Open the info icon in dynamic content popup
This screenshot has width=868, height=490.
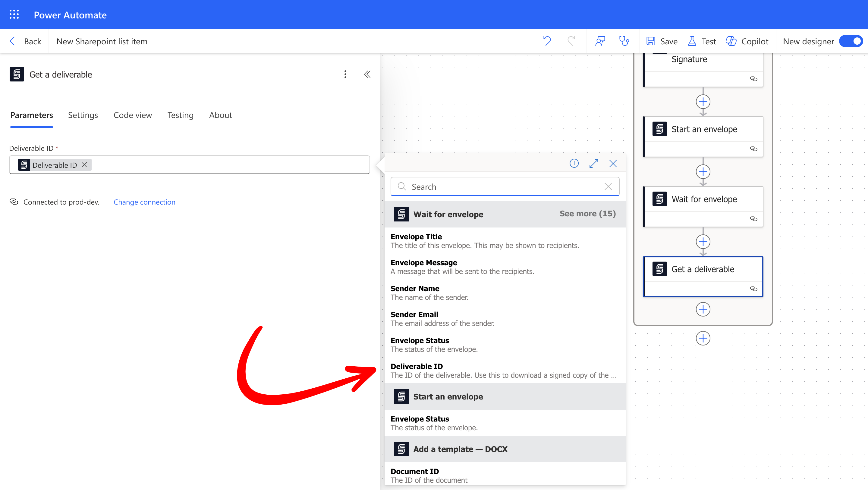point(574,164)
